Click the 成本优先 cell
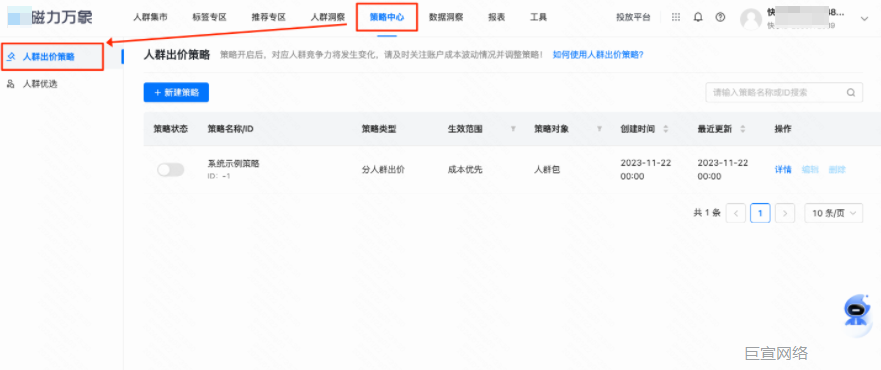 (x=465, y=170)
